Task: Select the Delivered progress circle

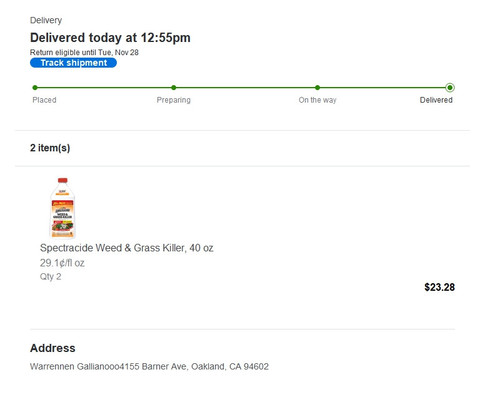Action: pos(450,88)
